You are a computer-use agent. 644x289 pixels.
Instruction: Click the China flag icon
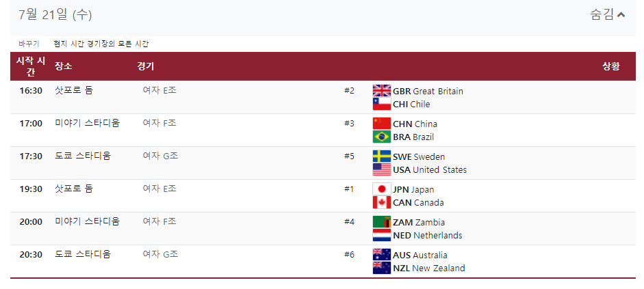(x=382, y=124)
